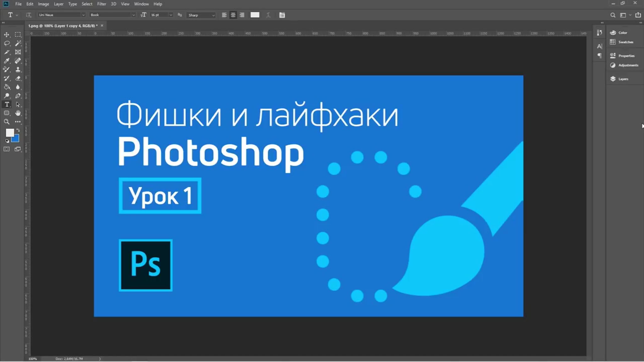Select the Path Selection tool

click(x=18, y=104)
